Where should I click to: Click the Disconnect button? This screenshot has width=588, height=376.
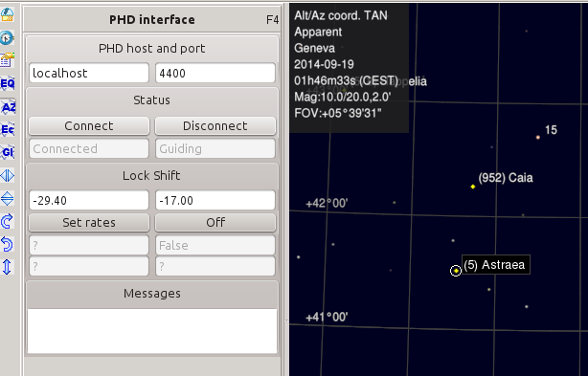[215, 126]
